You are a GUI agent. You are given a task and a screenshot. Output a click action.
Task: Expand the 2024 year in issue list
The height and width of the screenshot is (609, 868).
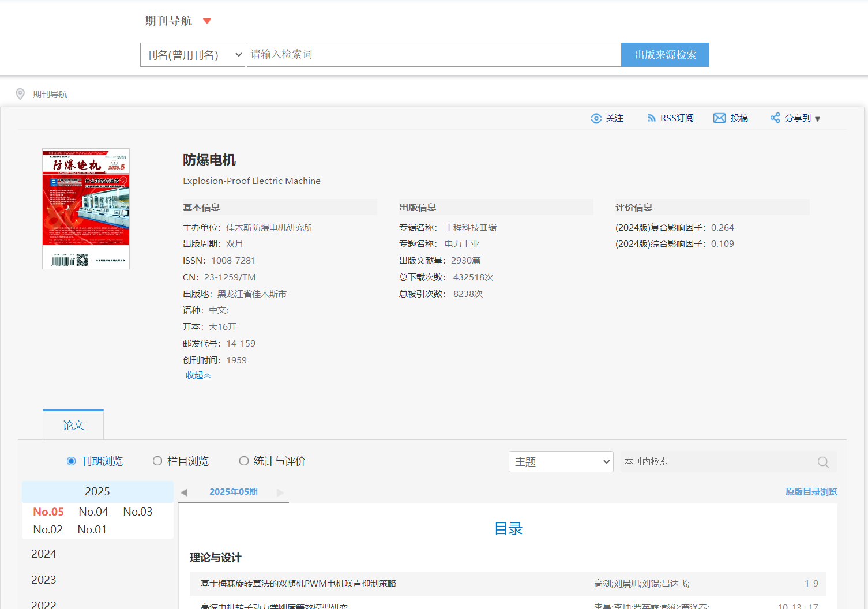(44, 554)
